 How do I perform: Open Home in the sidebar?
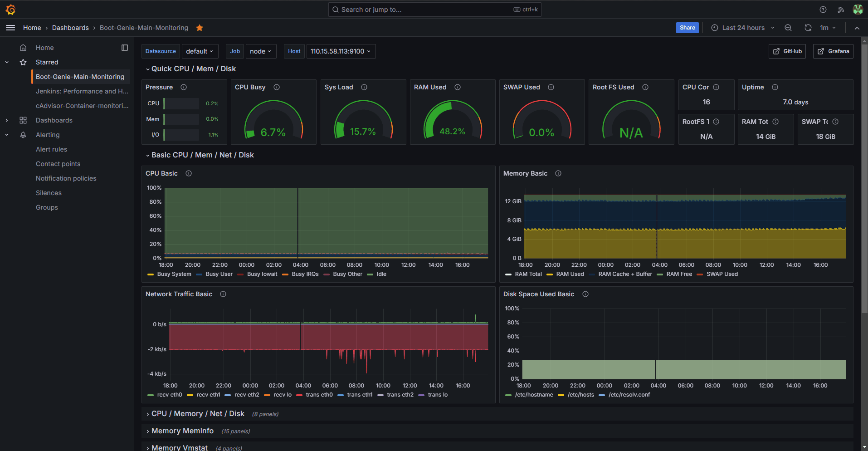pyautogui.click(x=45, y=48)
